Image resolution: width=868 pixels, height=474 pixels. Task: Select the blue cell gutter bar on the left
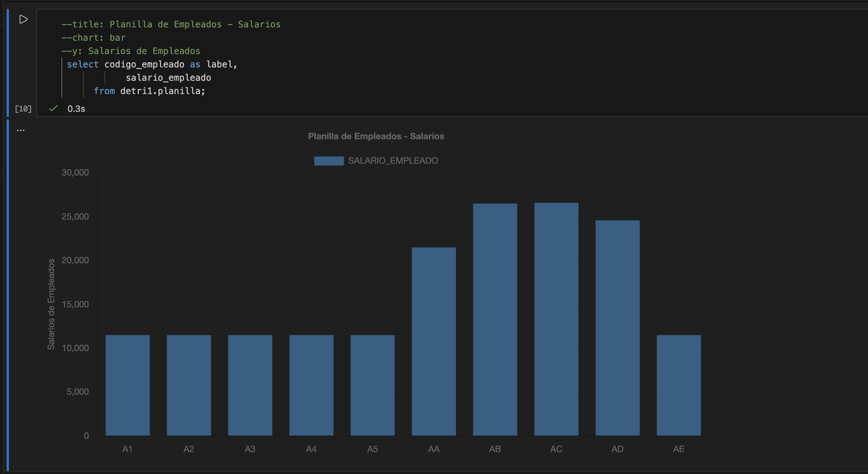click(x=8, y=59)
